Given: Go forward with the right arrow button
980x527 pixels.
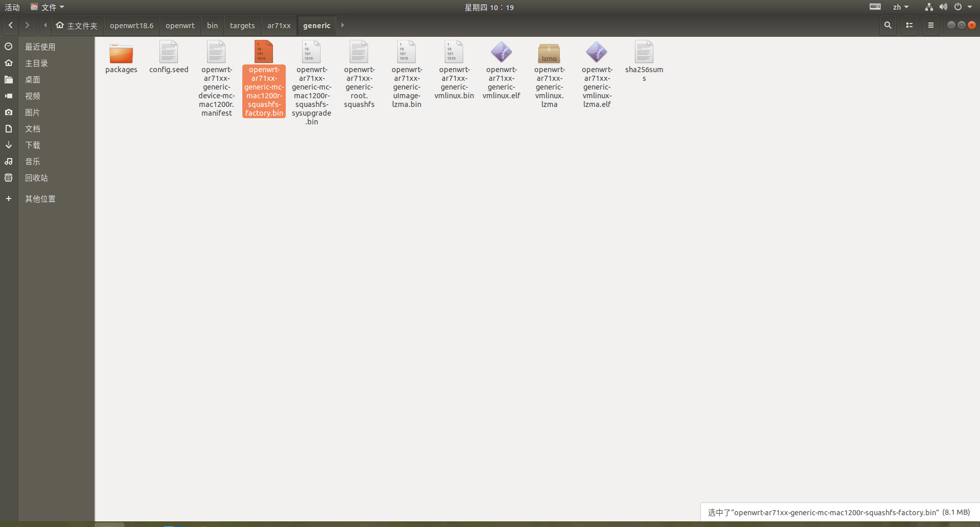Looking at the screenshot, I should pos(27,25).
